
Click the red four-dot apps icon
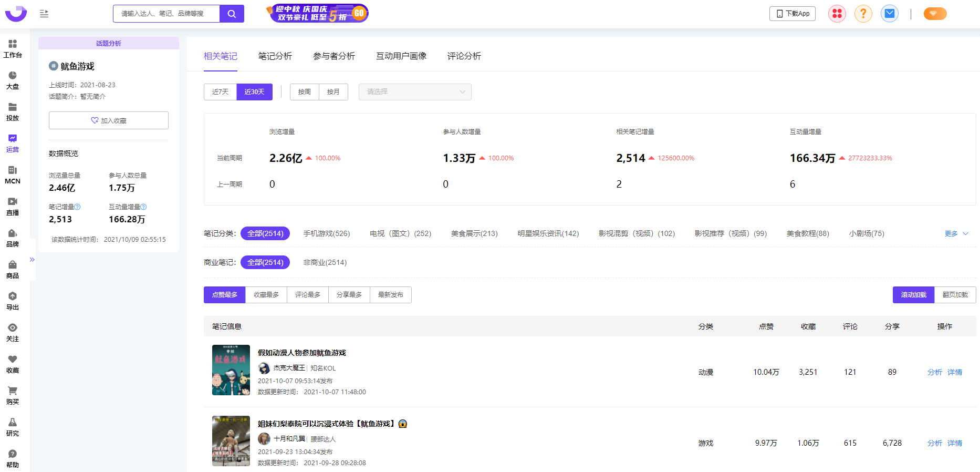(837, 14)
